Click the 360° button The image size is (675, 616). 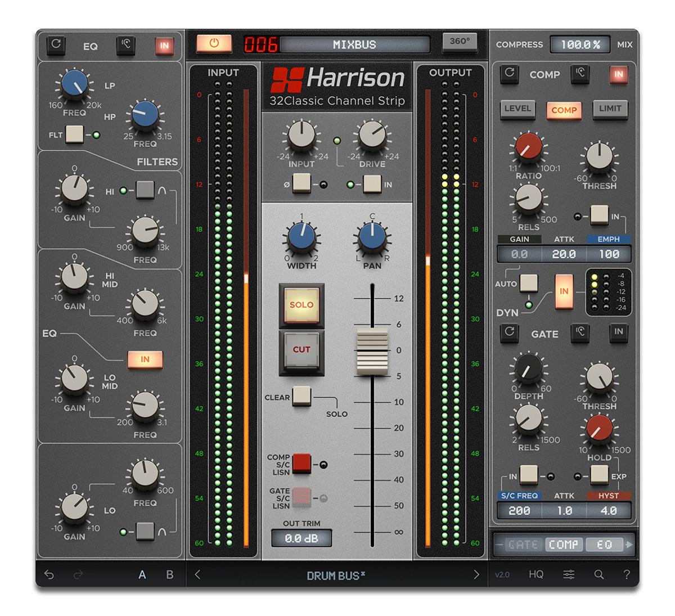(x=460, y=42)
